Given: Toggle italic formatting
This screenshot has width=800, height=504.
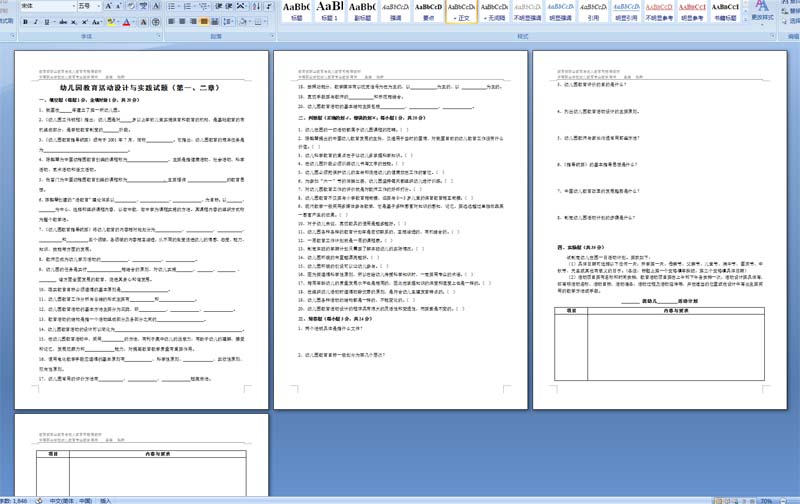Looking at the screenshot, I should [36, 22].
